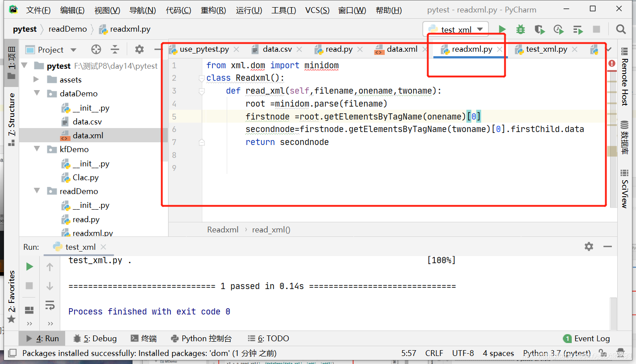Screen dimensions: 636x364
Task: Collapse the pytest root folder
Action: click(25, 66)
